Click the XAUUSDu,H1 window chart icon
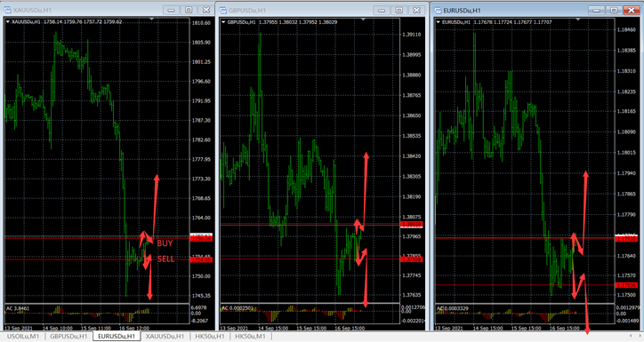644x342 pixels. [7, 10]
